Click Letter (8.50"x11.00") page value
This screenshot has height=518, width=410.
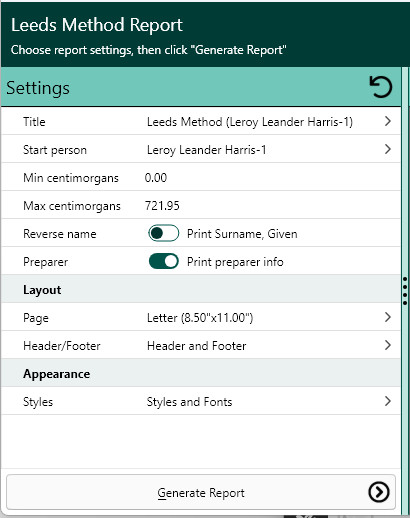click(x=200, y=318)
